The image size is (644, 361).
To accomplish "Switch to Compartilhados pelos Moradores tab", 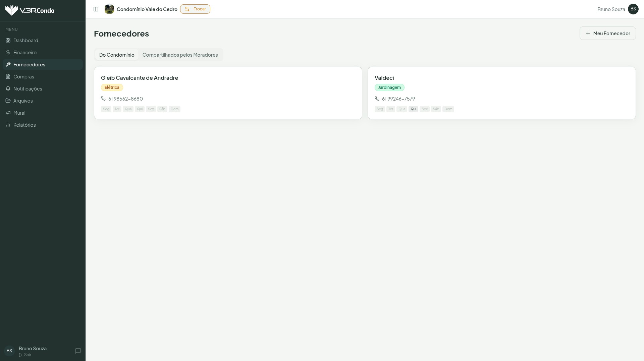I will point(180,55).
